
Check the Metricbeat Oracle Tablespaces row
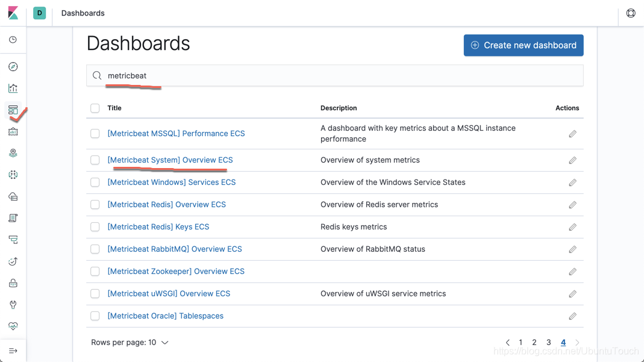tap(95, 316)
